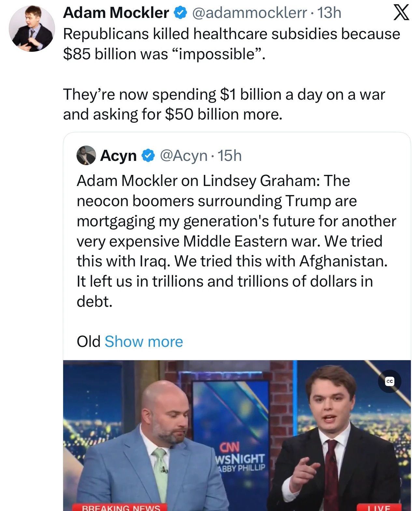This screenshot has width=420, height=511.
Task: Expand quoted tweet with Show more
Action: [x=144, y=342]
